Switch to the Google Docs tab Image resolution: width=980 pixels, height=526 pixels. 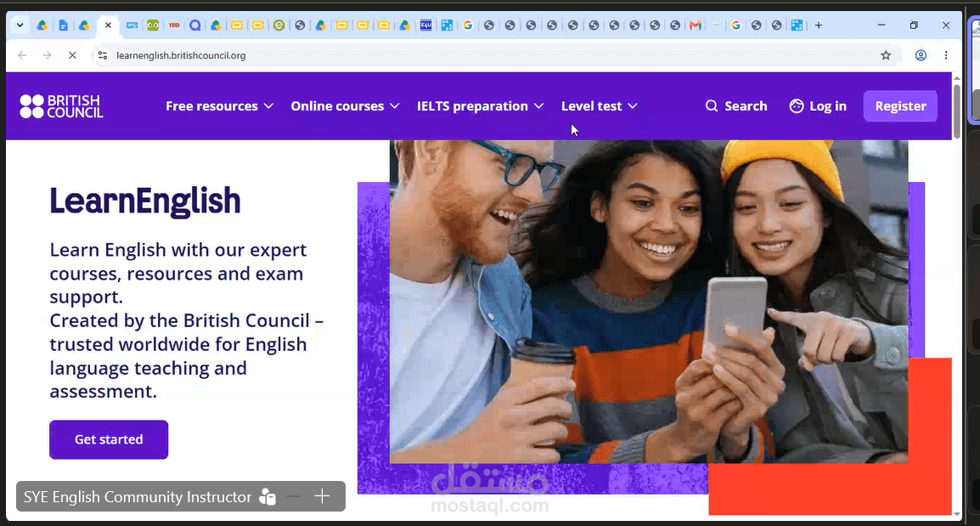pos(63,25)
